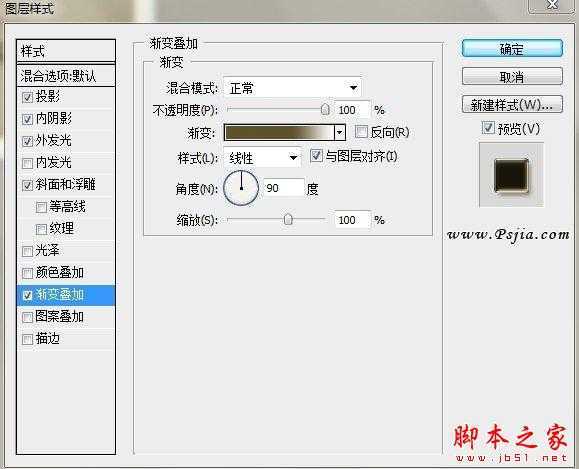
Task: Open the 投影 settings entry
Action: click(48, 97)
